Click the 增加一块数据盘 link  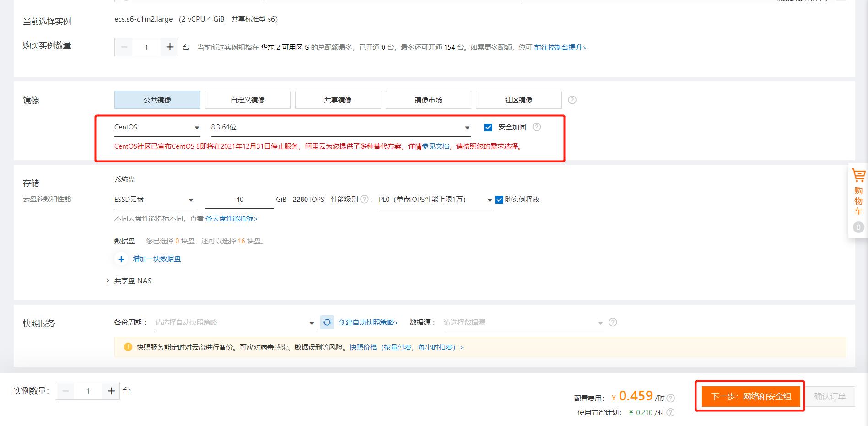point(156,259)
